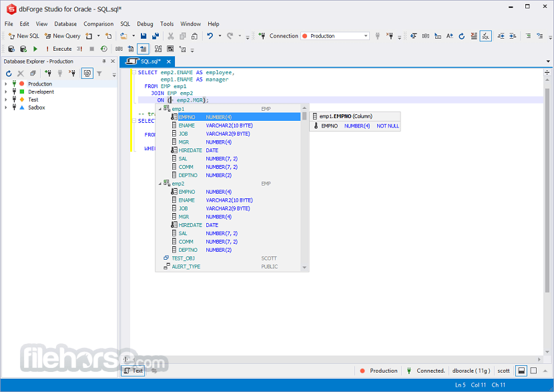The height and width of the screenshot is (392, 554).
Task: Expand the Developent connection node
Action: point(5,91)
